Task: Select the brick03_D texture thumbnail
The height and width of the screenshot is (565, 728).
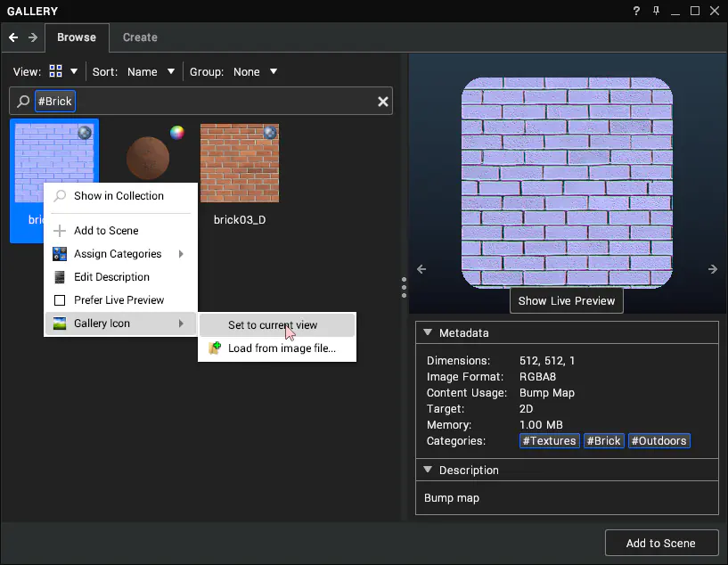Action: click(240, 163)
